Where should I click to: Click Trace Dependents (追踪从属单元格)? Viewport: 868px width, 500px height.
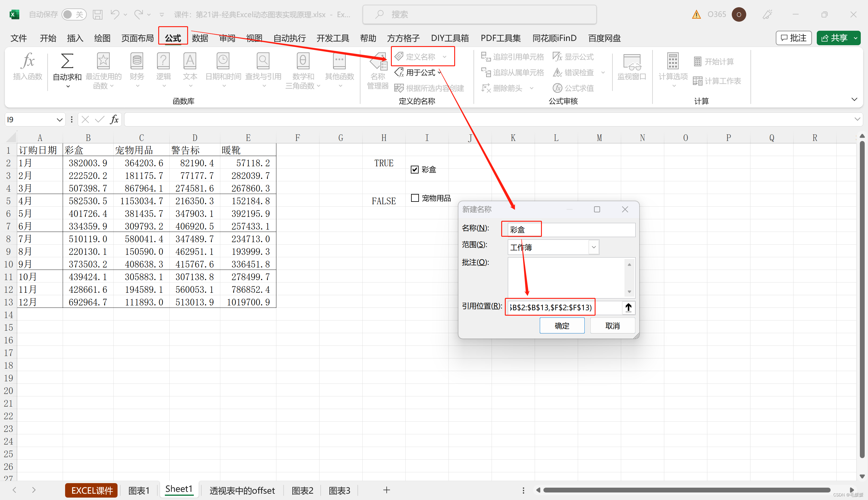pyautogui.click(x=513, y=73)
